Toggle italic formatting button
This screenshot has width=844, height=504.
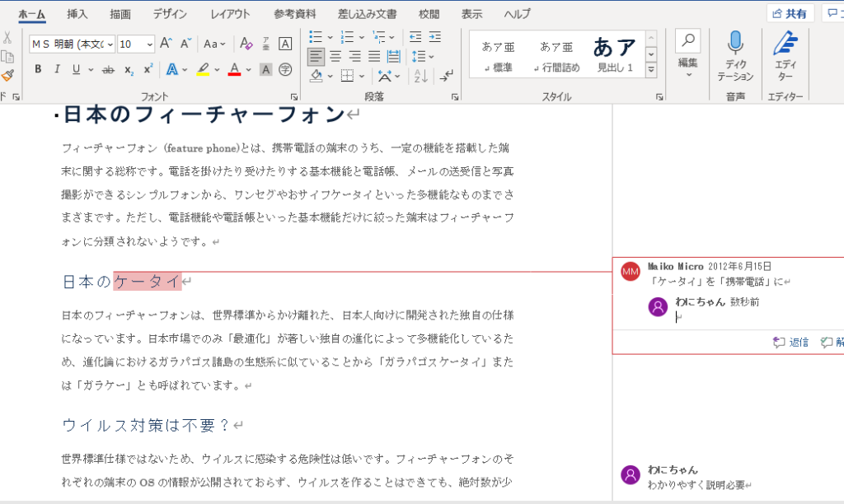coord(57,69)
